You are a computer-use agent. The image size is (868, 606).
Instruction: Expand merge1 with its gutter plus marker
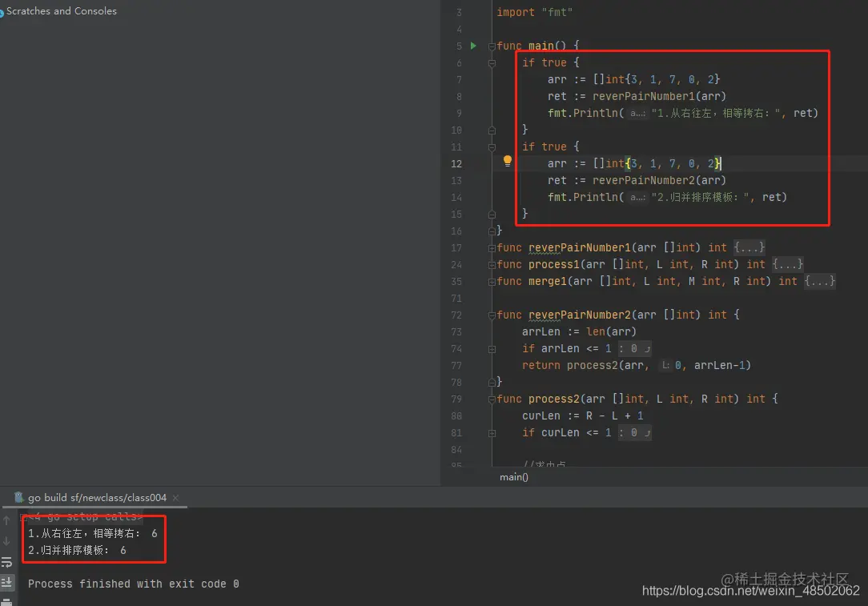point(492,283)
